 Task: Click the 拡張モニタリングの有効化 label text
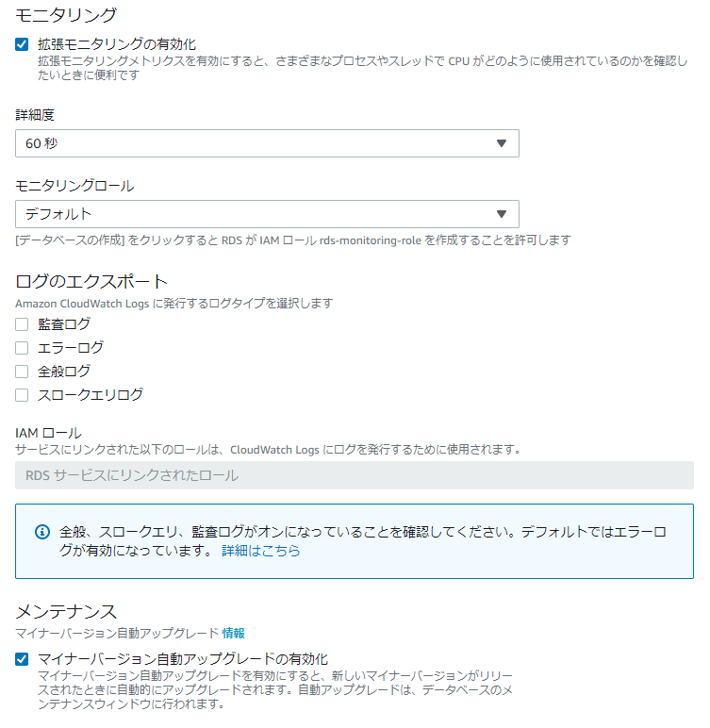coord(117,44)
